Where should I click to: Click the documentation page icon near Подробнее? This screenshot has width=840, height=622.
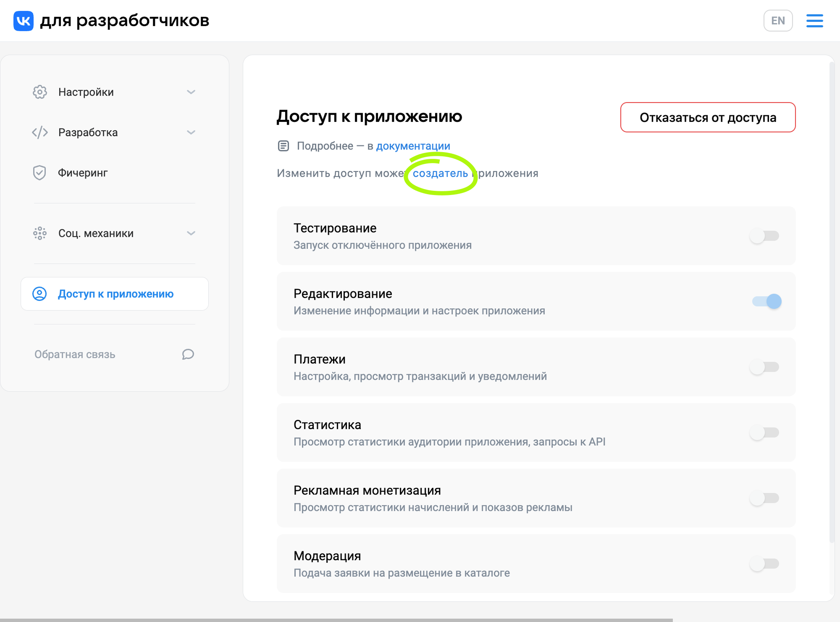pos(283,146)
